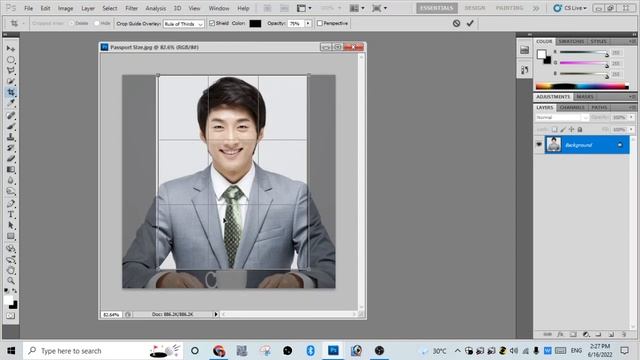Enable the Perspective checkbox
This screenshot has height=360, width=640.
click(320, 23)
